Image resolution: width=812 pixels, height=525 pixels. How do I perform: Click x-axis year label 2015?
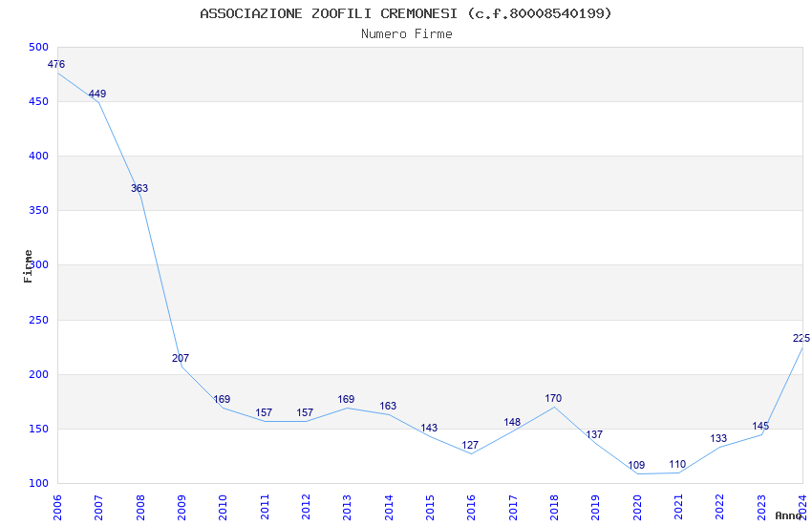tap(430, 508)
